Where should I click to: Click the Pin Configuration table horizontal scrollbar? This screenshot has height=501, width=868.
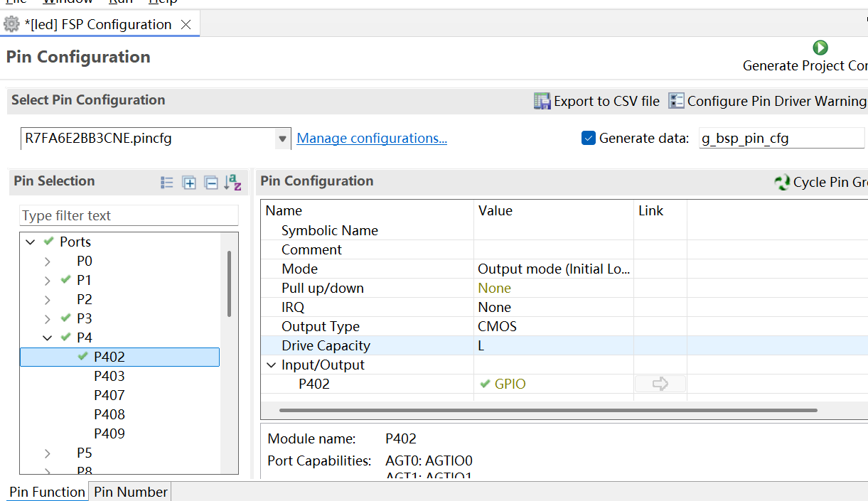pos(548,410)
